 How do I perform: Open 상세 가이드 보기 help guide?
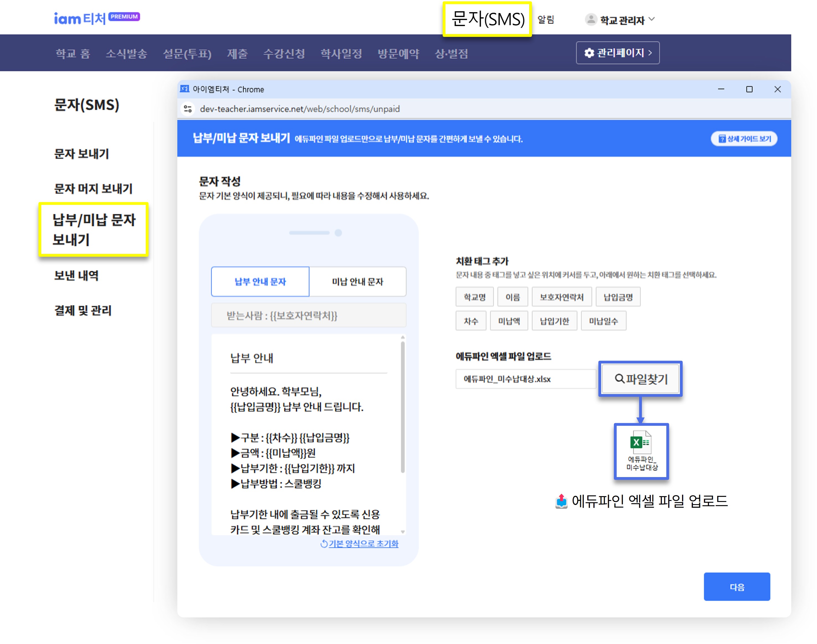tap(744, 139)
